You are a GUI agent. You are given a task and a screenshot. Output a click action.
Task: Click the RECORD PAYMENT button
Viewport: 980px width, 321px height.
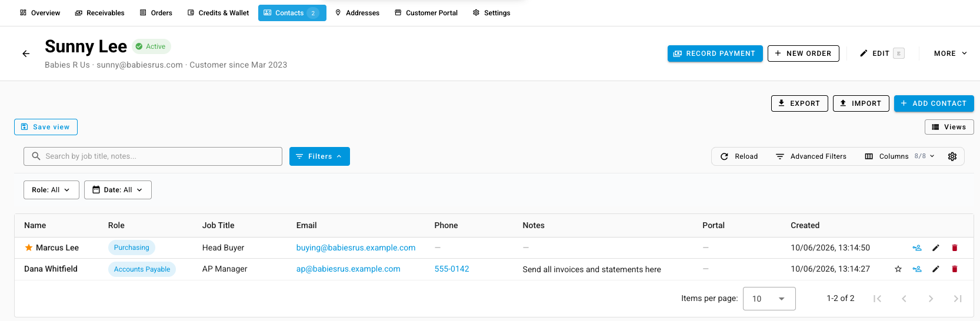[715, 53]
